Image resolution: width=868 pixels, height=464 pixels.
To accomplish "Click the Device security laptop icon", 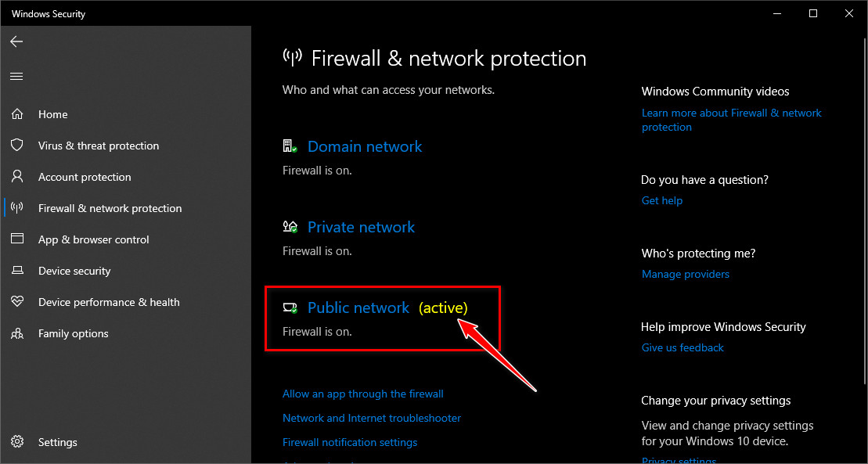I will tap(16, 271).
